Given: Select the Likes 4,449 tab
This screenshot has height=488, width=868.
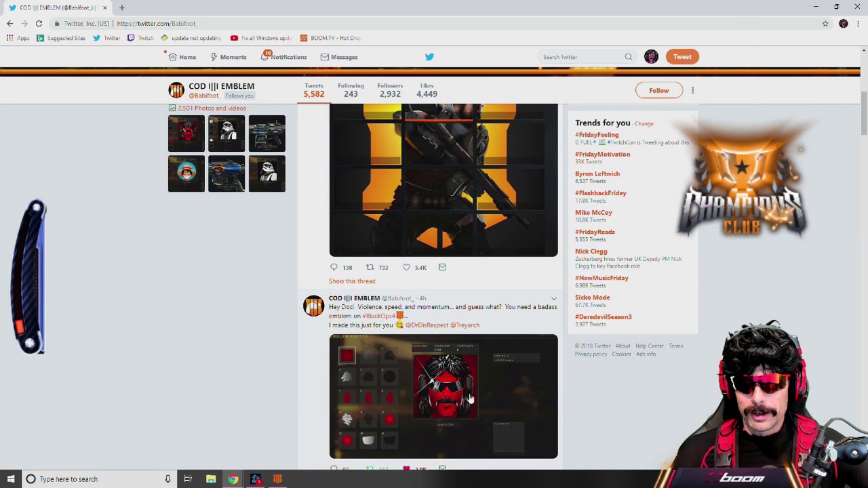Looking at the screenshot, I should [x=427, y=90].
